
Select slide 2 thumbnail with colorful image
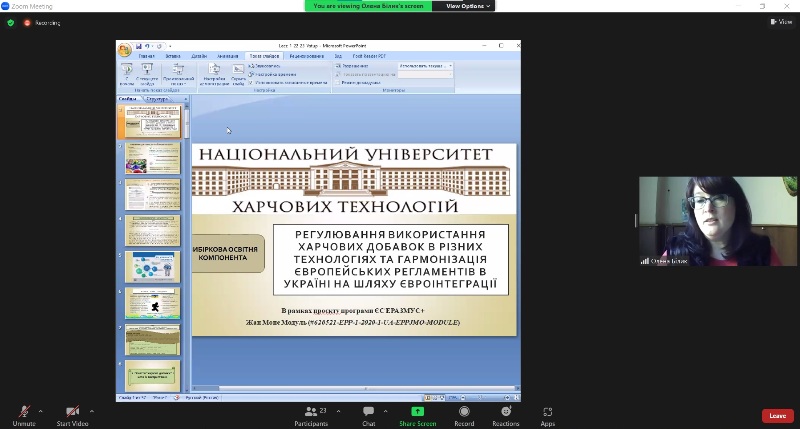coord(153,158)
